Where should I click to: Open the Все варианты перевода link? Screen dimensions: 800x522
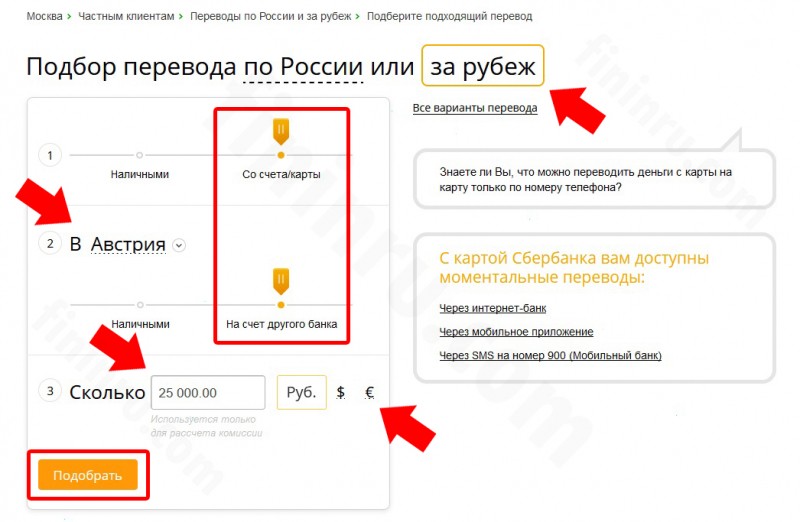pos(474,108)
